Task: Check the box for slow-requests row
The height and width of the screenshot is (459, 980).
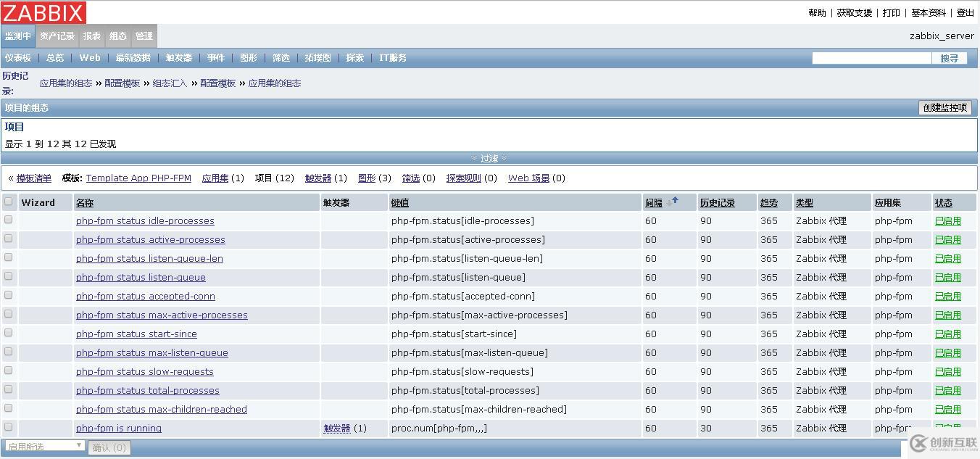Action: [x=9, y=370]
